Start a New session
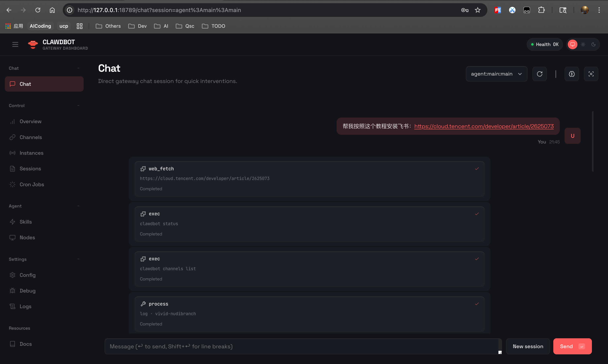This screenshot has width=608, height=364. pos(528,346)
